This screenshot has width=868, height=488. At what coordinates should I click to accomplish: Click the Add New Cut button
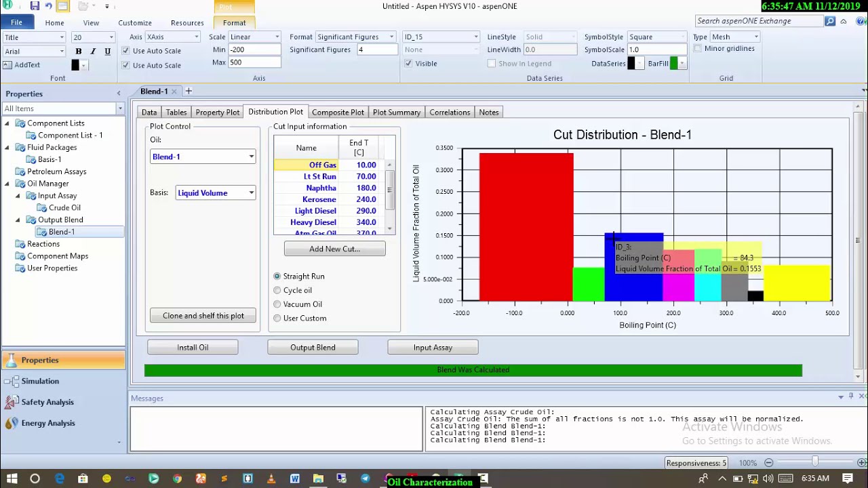click(334, 249)
